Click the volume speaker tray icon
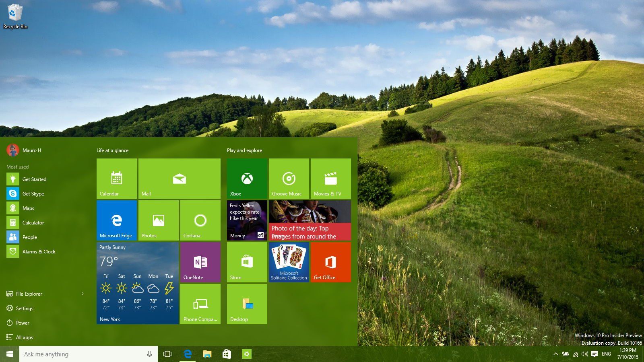644x362 pixels. point(585,354)
